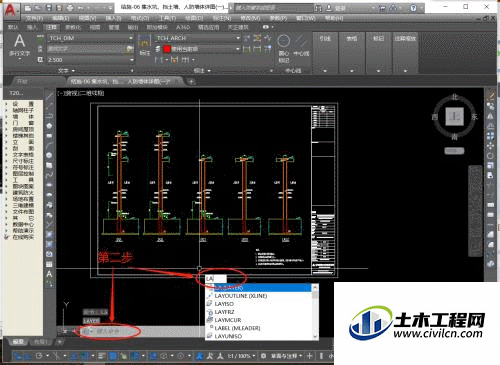This screenshot has width=500, height=365.
Task: Select the Text 'A' tool in left toolbar
Action: click(x=49, y=274)
